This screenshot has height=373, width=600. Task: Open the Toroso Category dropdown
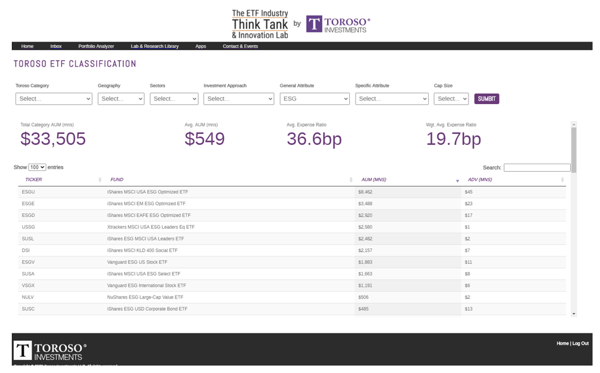(x=54, y=99)
